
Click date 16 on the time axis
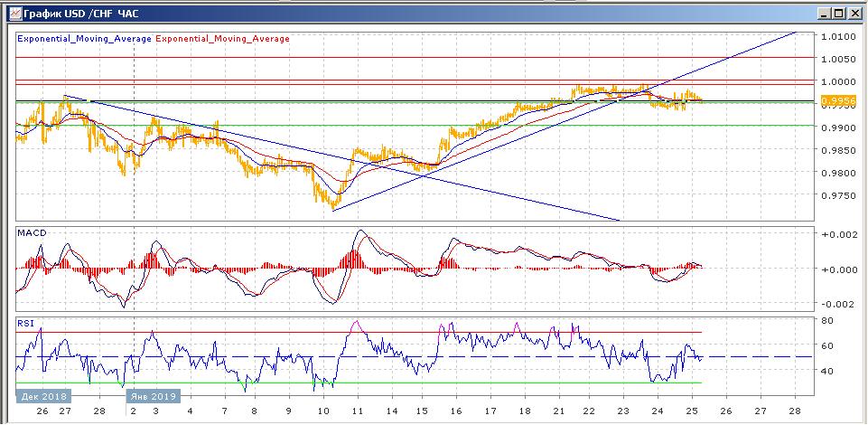(456, 411)
